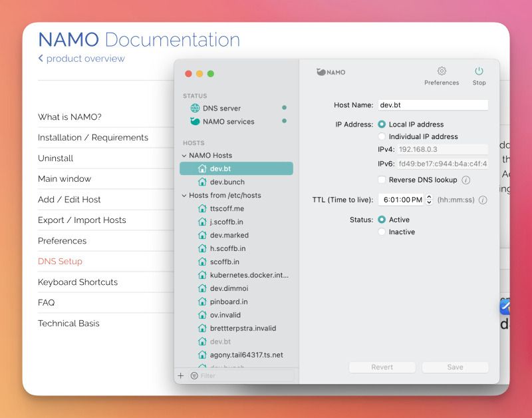
Task: Click the Save button
Action: click(x=455, y=367)
